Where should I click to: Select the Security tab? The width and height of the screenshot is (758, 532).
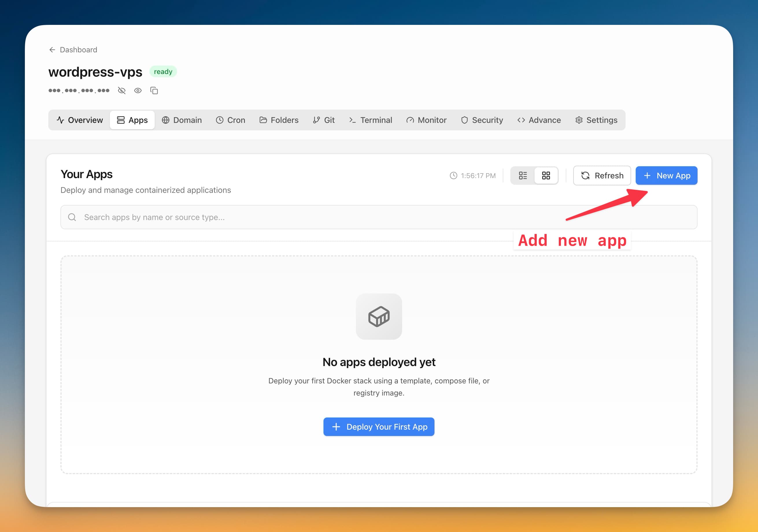pyautogui.click(x=482, y=120)
